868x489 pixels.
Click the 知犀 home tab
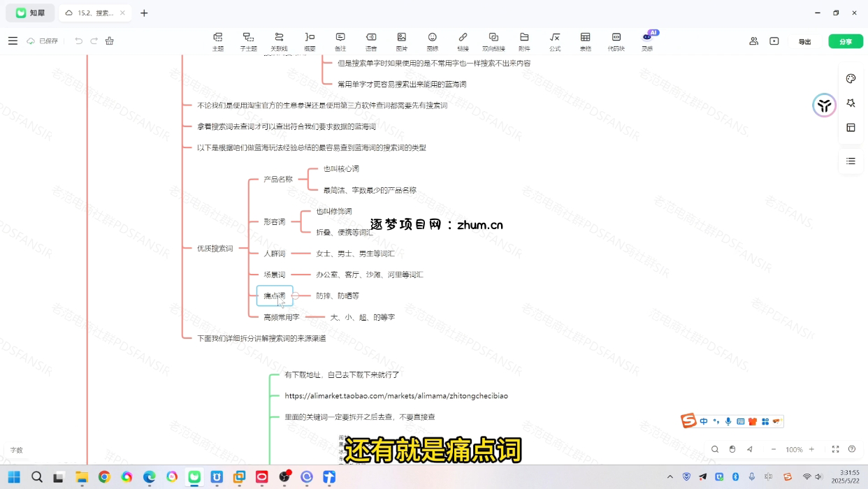coord(30,13)
